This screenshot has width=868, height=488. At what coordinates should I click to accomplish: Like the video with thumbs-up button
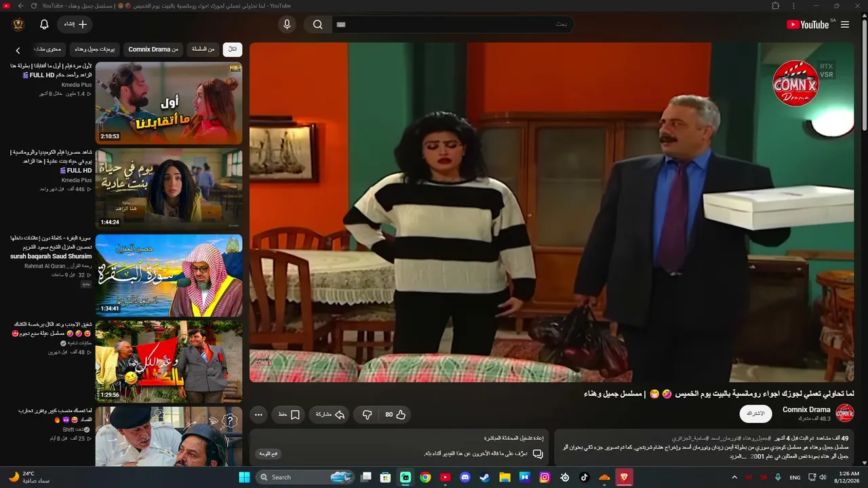395,415
